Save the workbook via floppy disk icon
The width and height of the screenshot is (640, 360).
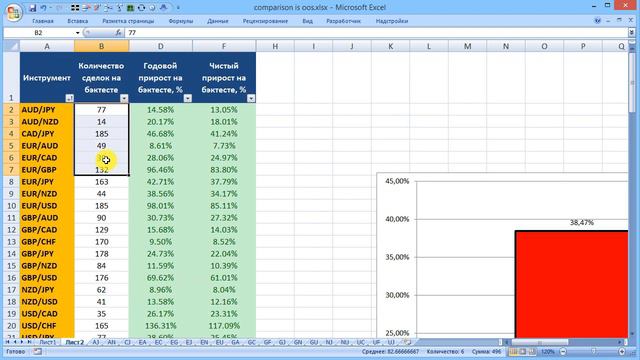pos(32,8)
